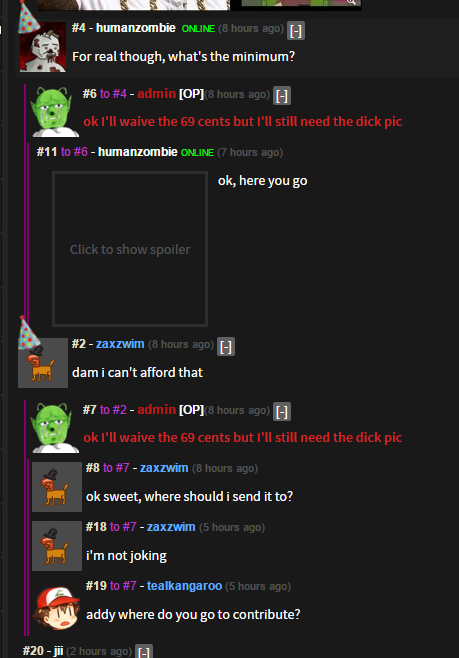459x658 pixels.
Task: Follow the '#4' parent link in reply #6
Action: tap(119, 94)
